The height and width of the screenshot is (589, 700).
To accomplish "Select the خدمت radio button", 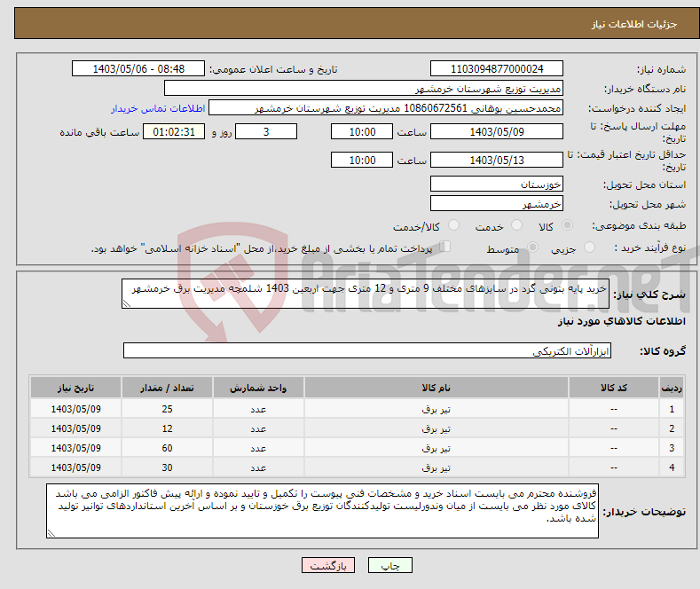I will (516, 225).
